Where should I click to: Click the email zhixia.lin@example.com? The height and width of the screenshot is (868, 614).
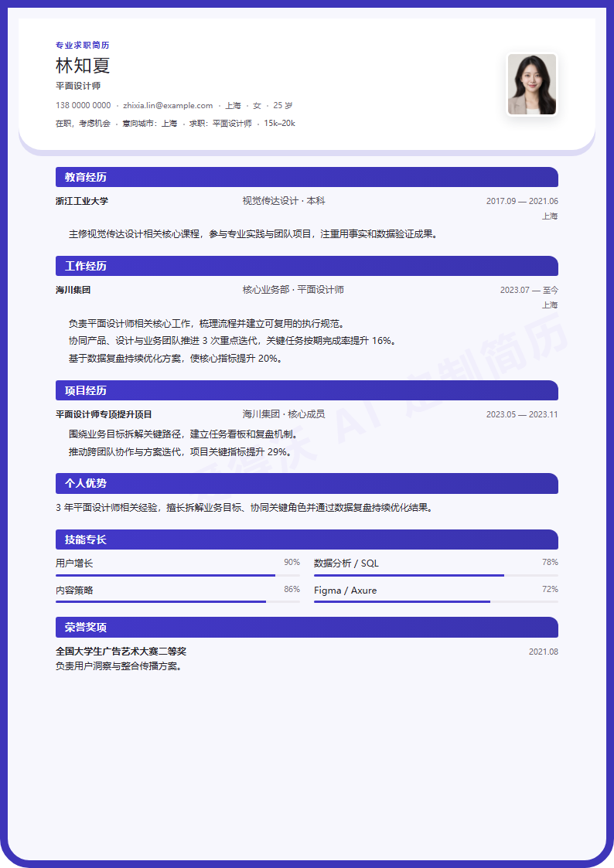click(168, 105)
